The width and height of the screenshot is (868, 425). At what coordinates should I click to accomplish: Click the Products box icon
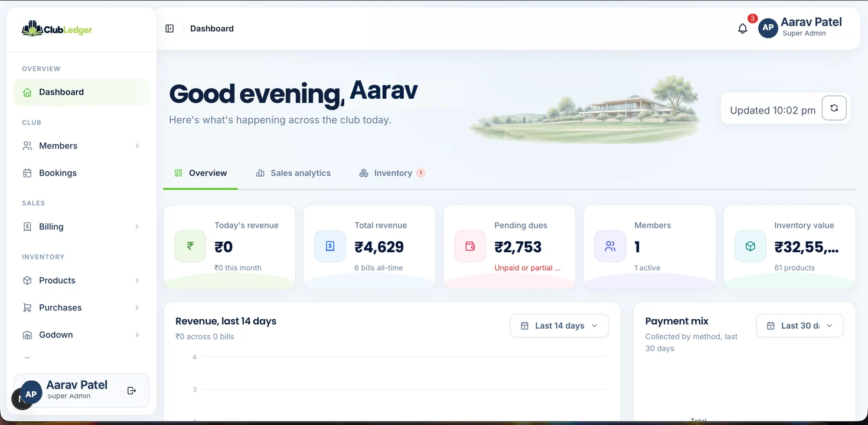[27, 281]
